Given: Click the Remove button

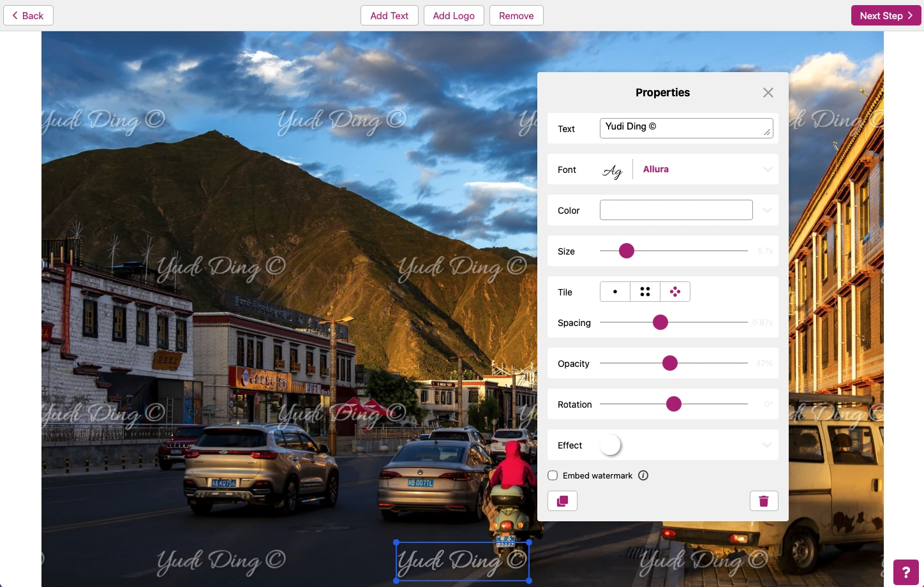Looking at the screenshot, I should point(516,15).
